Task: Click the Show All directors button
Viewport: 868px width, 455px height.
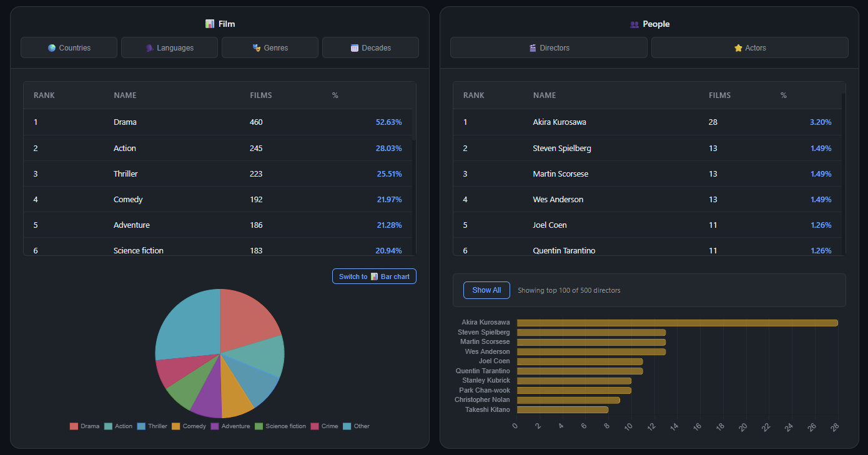Action: (x=486, y=290)
